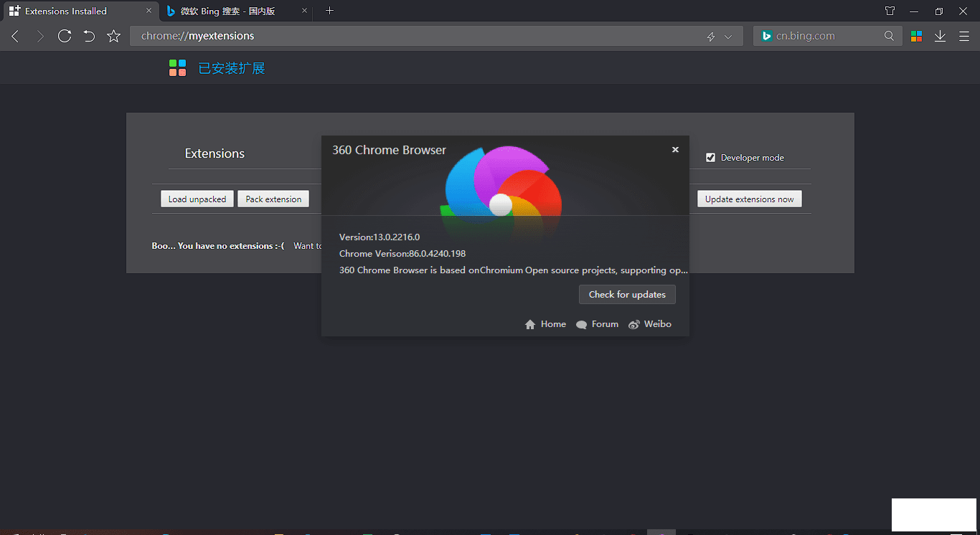The height and width of the screenshot is (535, 980).
Task: Close the Extensions Installed tab
Action: coord(149,11)
